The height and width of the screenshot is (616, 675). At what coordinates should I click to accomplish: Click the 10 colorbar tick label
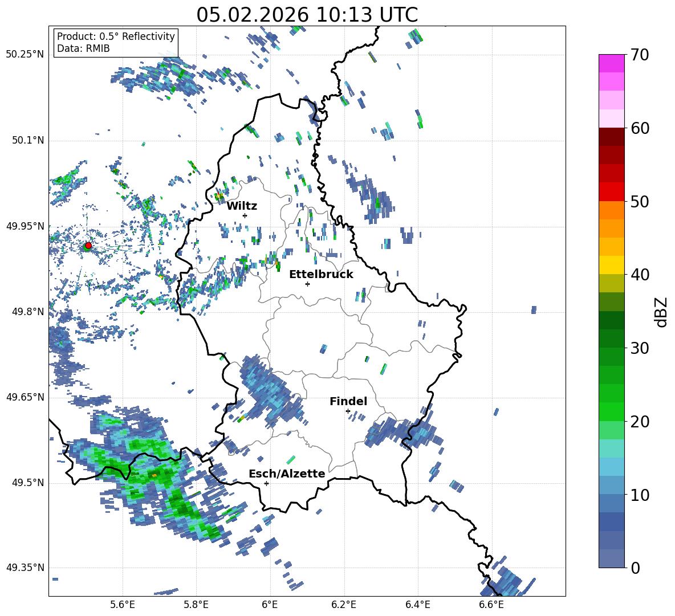coord(640,495)
